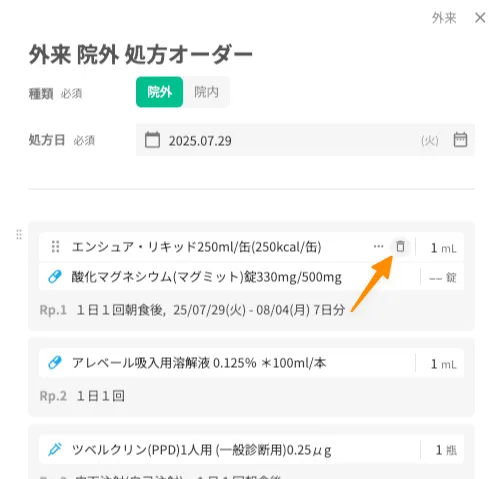The width and height of the screenshot is (503, 479).
Task: Set the 錠 quantity for 酸化マグネシウム
Action: click(443, 277)
